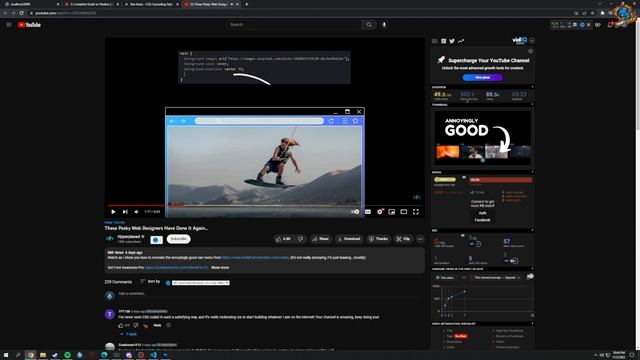Open channel average comparison dropdown
Image resolution: width=640 pixels, height=360 pixels.
pos(497,278)
